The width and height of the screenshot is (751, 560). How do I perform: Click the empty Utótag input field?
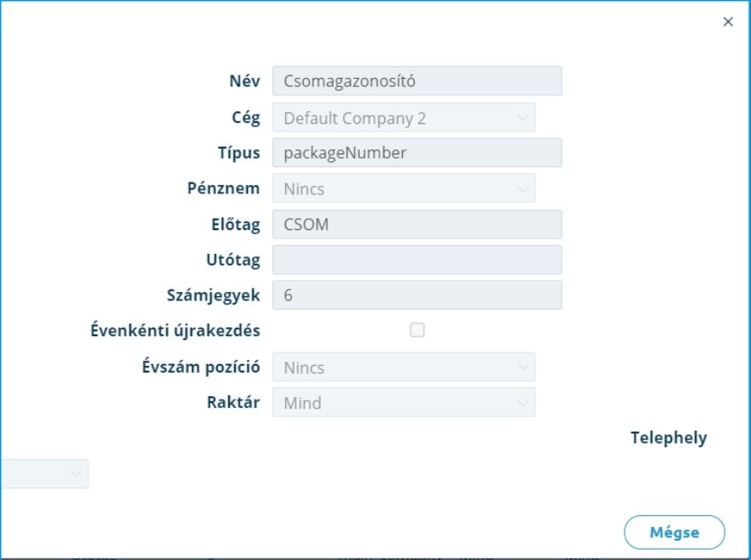tap(418, 260)
